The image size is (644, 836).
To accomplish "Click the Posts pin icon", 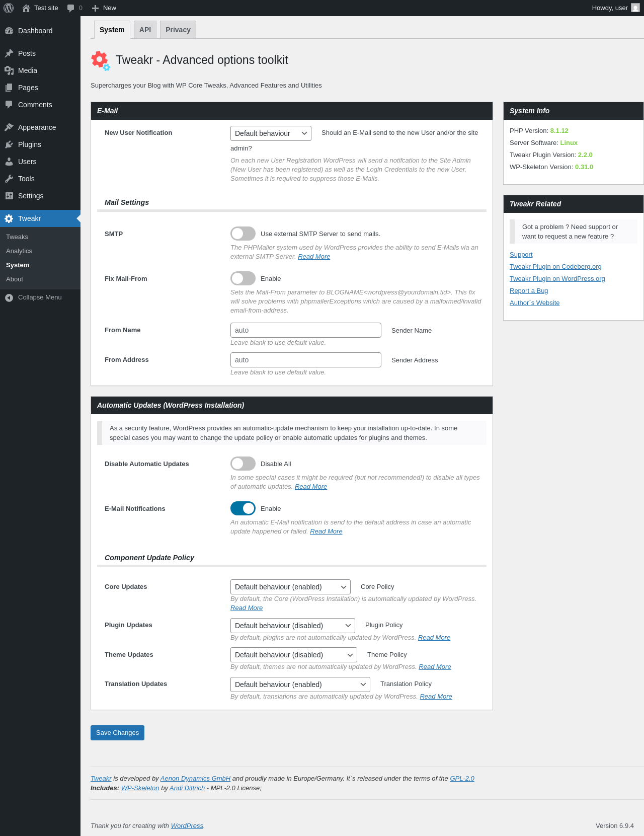I will tap(9, 53).
